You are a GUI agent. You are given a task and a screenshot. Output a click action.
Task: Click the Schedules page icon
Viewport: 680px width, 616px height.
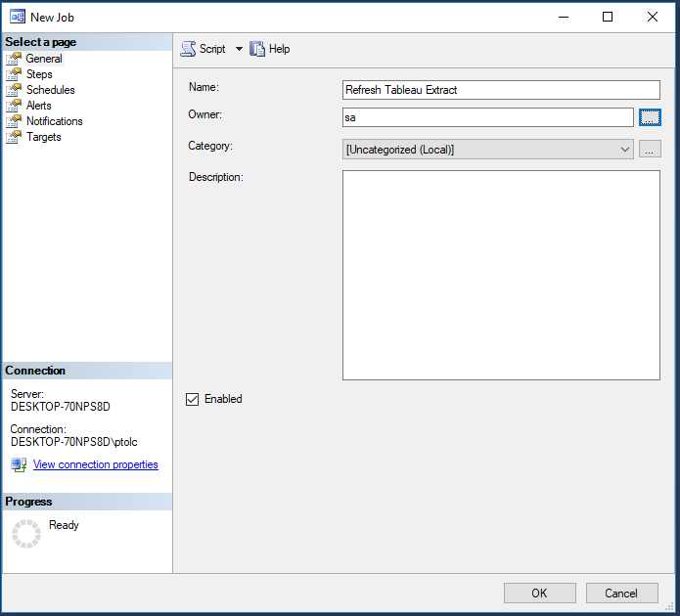(14, 90)
